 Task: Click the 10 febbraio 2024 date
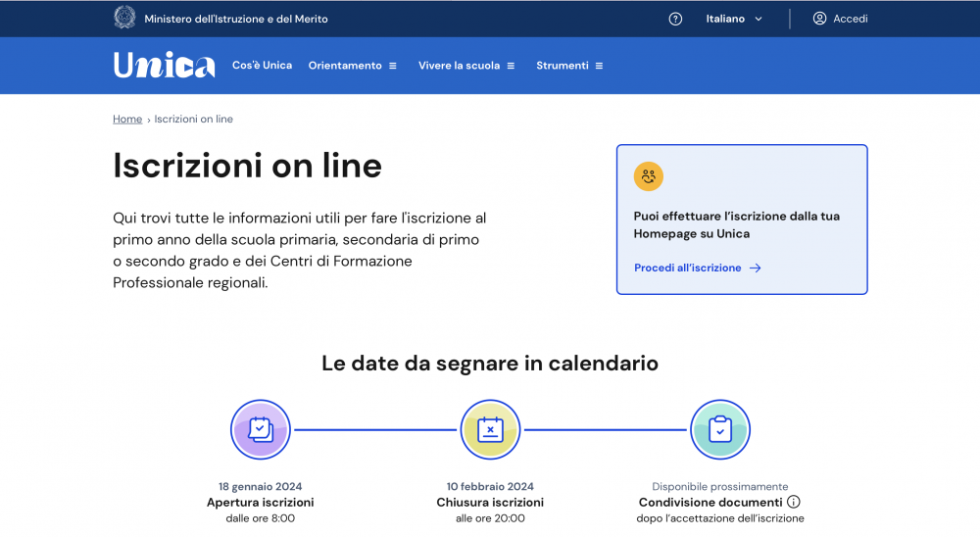[490, 486]
